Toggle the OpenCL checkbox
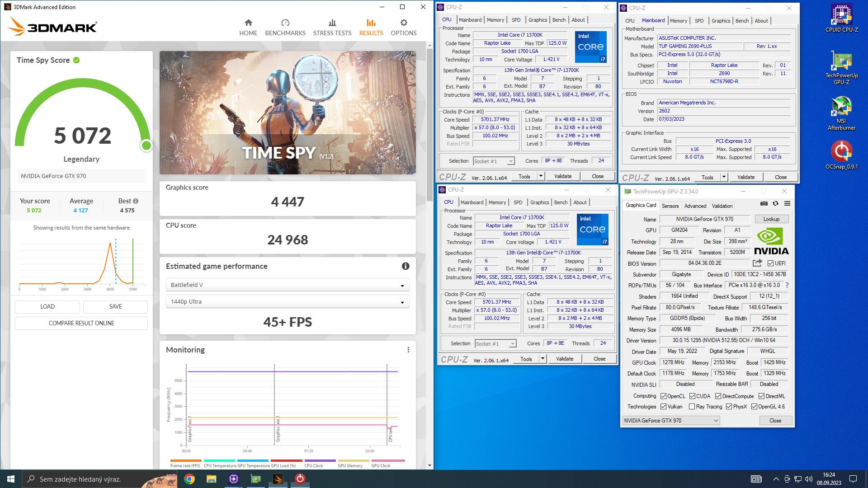The image size is (868, 488). pos(663,396)
